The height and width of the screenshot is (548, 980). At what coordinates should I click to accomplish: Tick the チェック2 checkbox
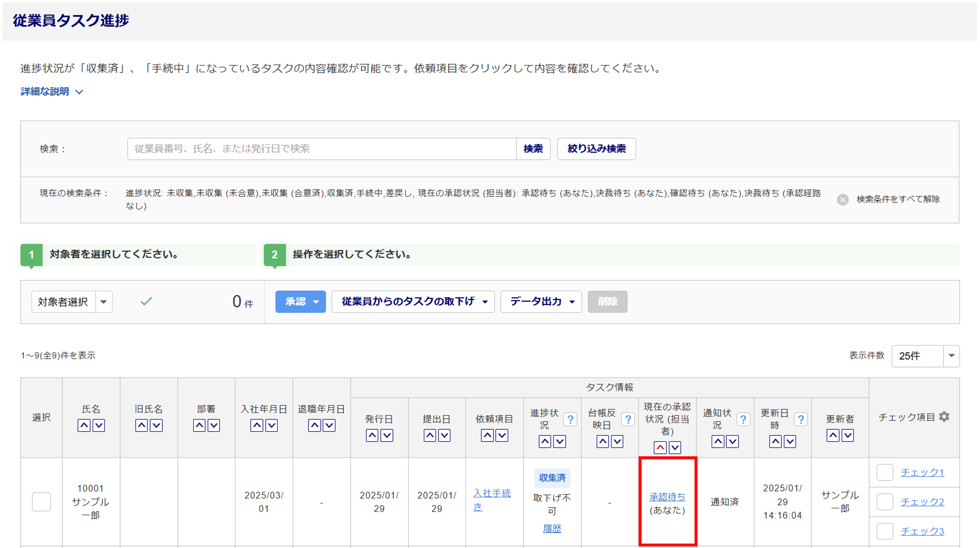[x=885, y=502]
